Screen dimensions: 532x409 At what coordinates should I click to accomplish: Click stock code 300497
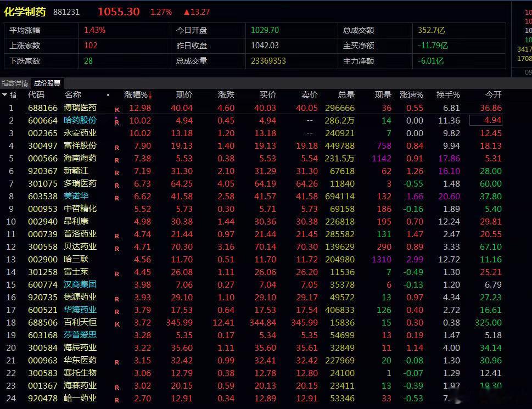pos(43,146)
